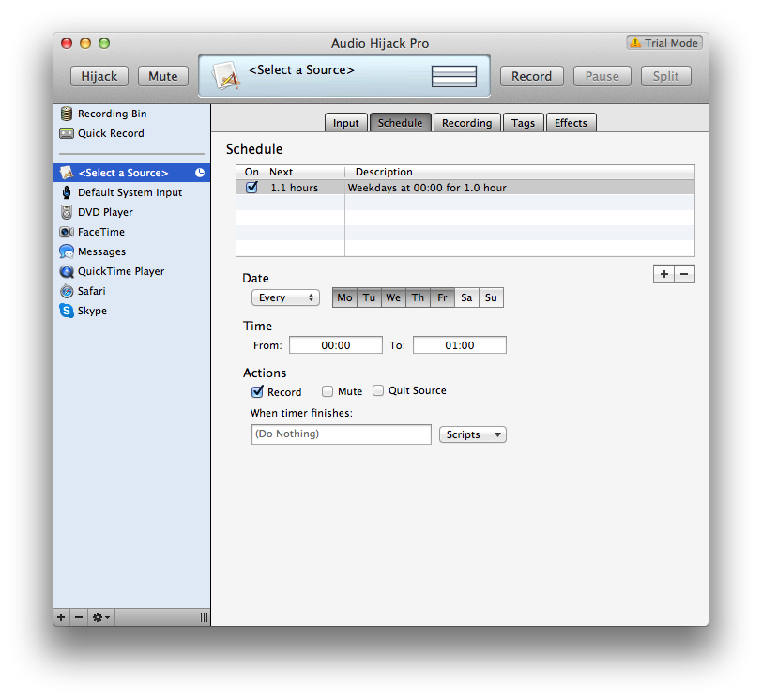Enable the Quit Source checkbox
The width and height of the screenshot is (762, 700).
[x=379, y=390]
